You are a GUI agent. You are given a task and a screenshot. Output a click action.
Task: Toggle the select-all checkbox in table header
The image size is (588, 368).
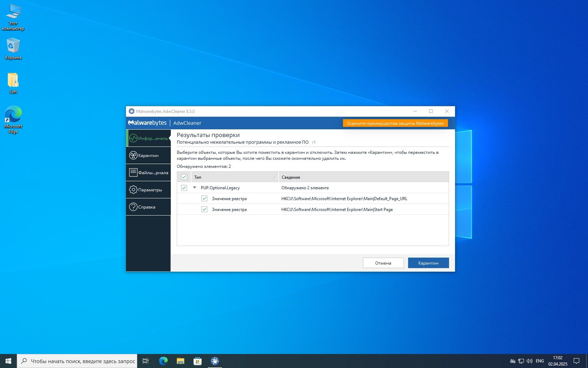184,177
